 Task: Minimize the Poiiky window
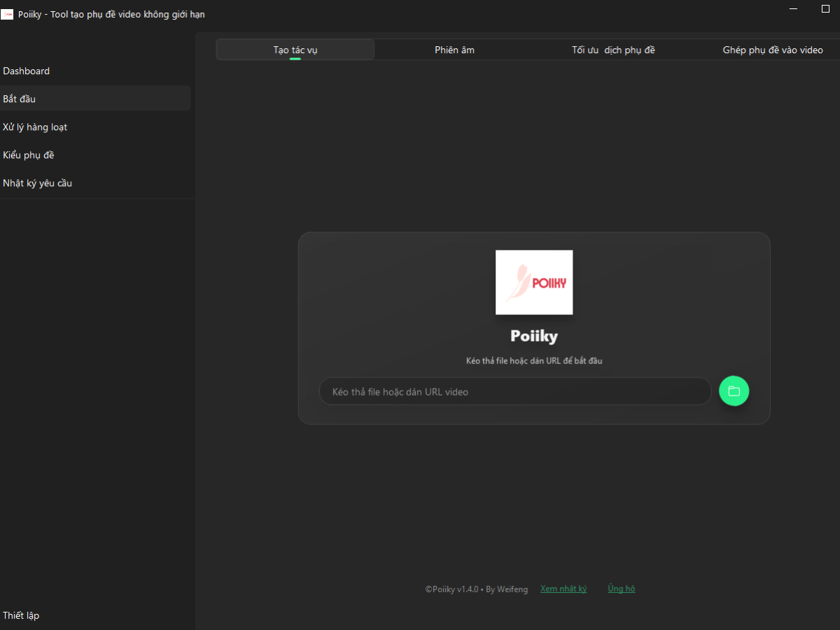click(x=793, y=9)
